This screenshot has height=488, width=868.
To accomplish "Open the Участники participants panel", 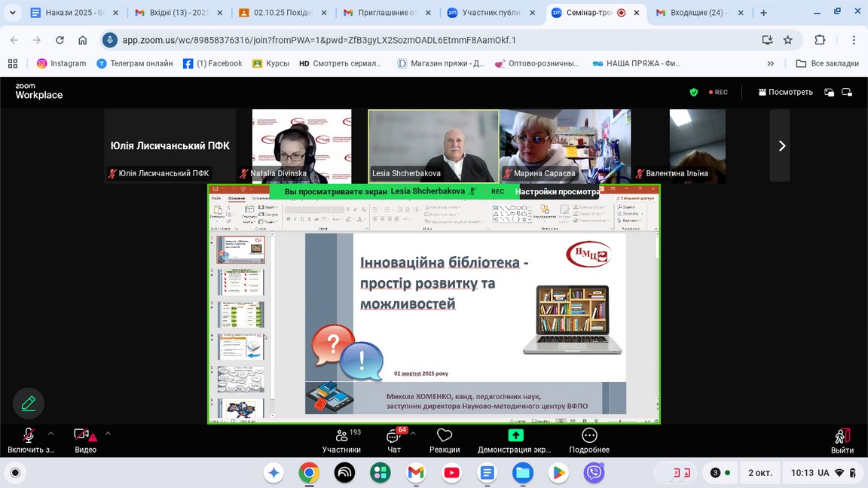I will (x=341, y=440).
